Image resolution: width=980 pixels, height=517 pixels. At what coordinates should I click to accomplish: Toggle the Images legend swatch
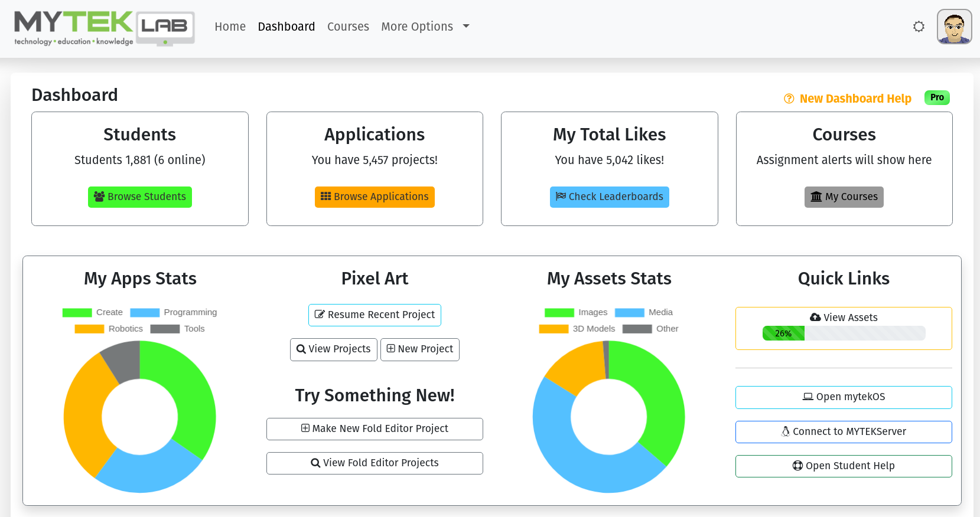[x=559, y=313]
